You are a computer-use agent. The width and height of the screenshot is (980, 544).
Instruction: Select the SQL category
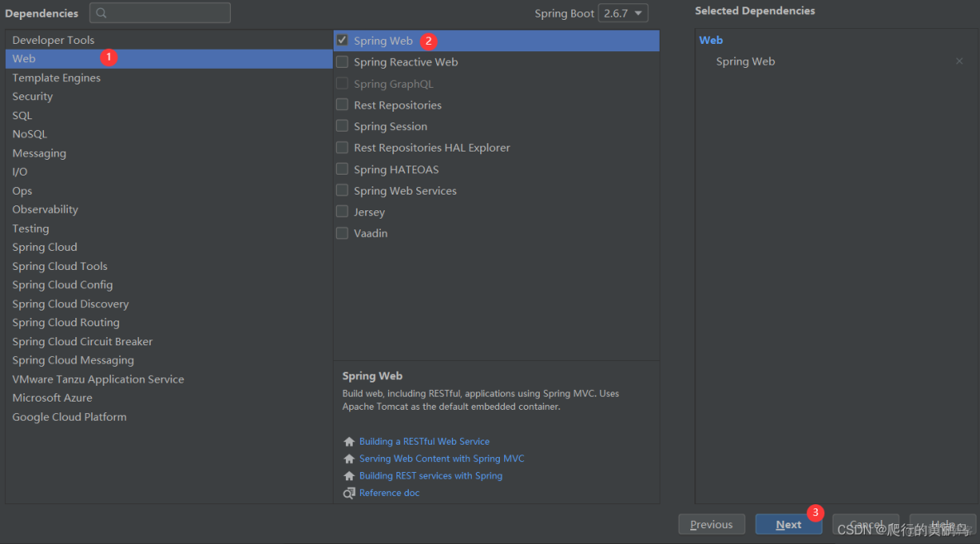click(22, 116)
